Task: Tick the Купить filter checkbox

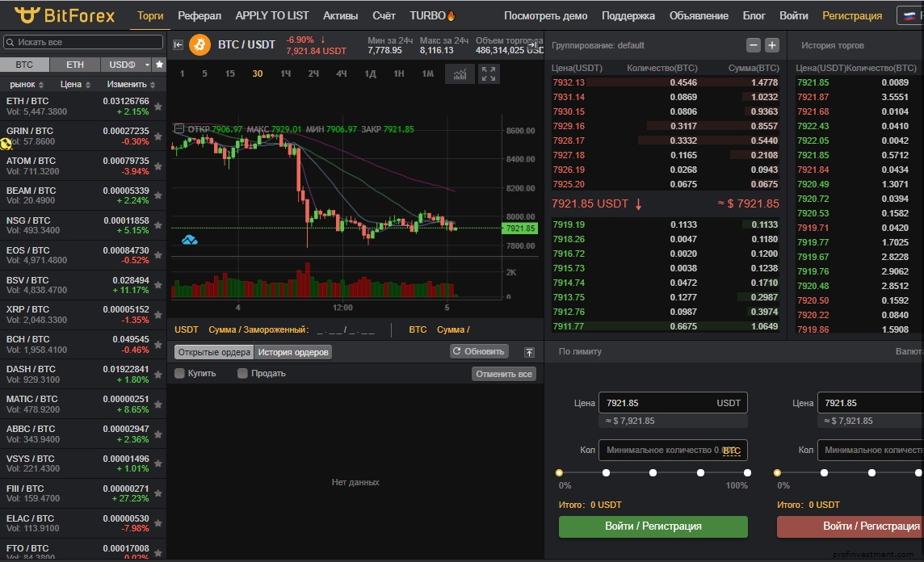Action: (x=180, y=374)
